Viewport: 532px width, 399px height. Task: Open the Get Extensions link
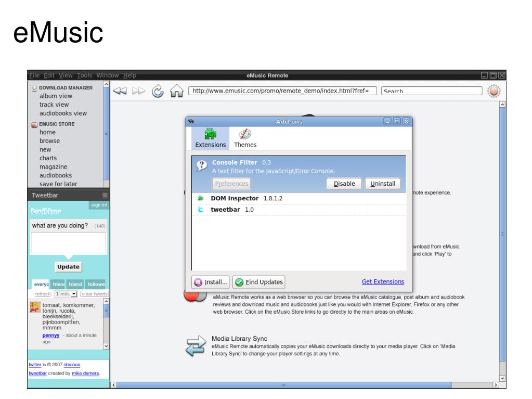[383, 281]
